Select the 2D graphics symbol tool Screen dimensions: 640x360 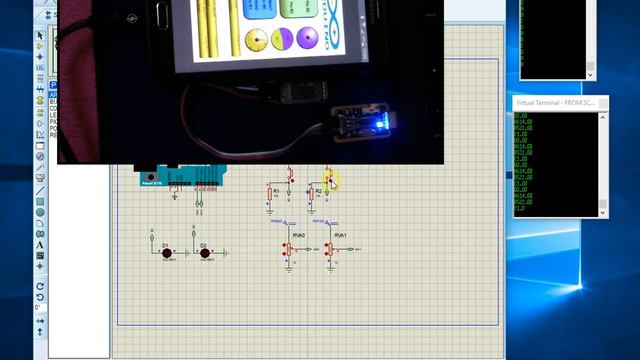(40, 256)
